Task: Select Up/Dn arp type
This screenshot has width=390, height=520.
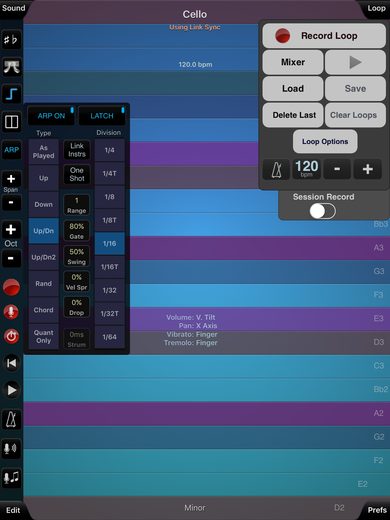Action: (x=44, y=231)
